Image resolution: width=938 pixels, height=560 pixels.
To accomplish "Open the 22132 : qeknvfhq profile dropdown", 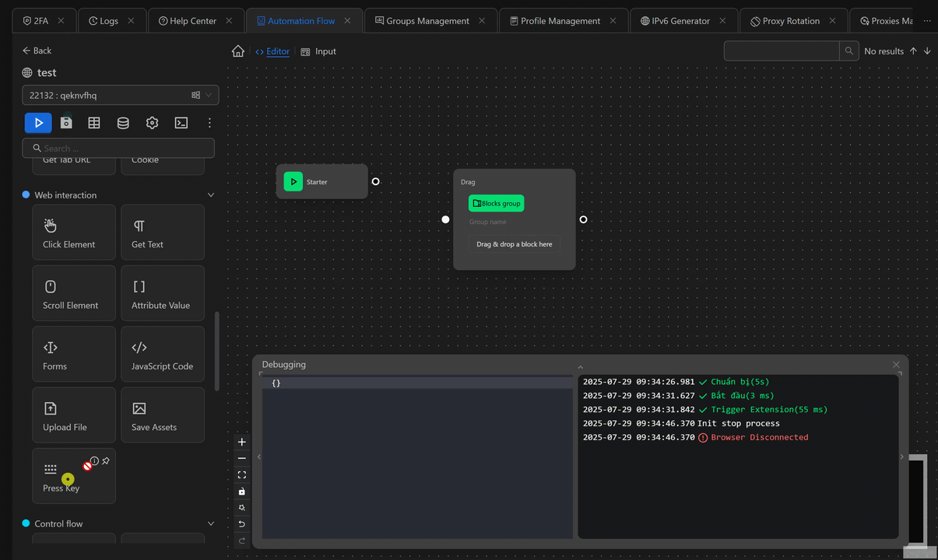I will tap(120, 95).
